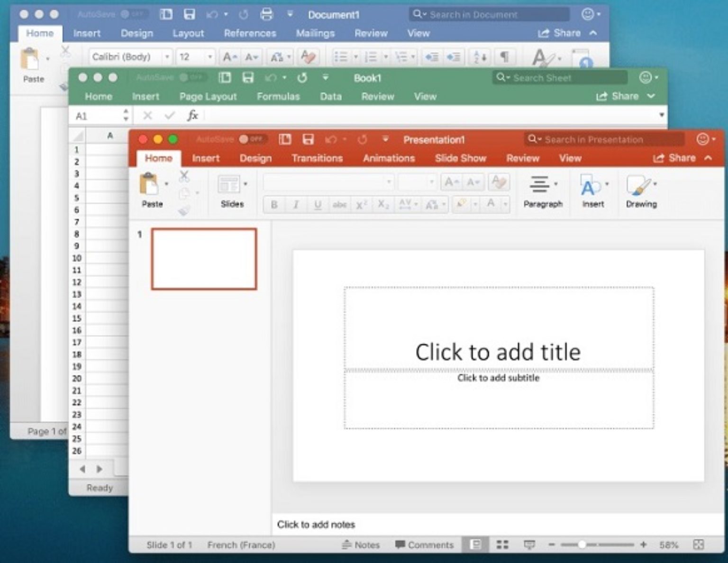The image size is (728, 563).
Task: Click the Save icon in Excel title bar
Action: point(248,77)
